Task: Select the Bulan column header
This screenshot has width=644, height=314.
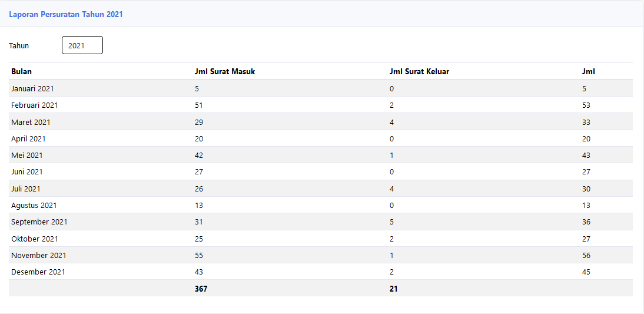Action: 21,71
